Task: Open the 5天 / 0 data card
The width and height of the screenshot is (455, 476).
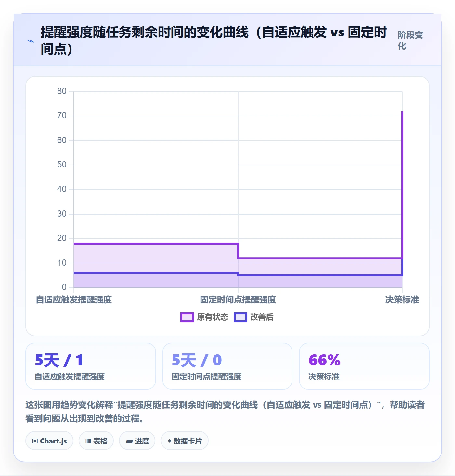Action: pos(227,366)
